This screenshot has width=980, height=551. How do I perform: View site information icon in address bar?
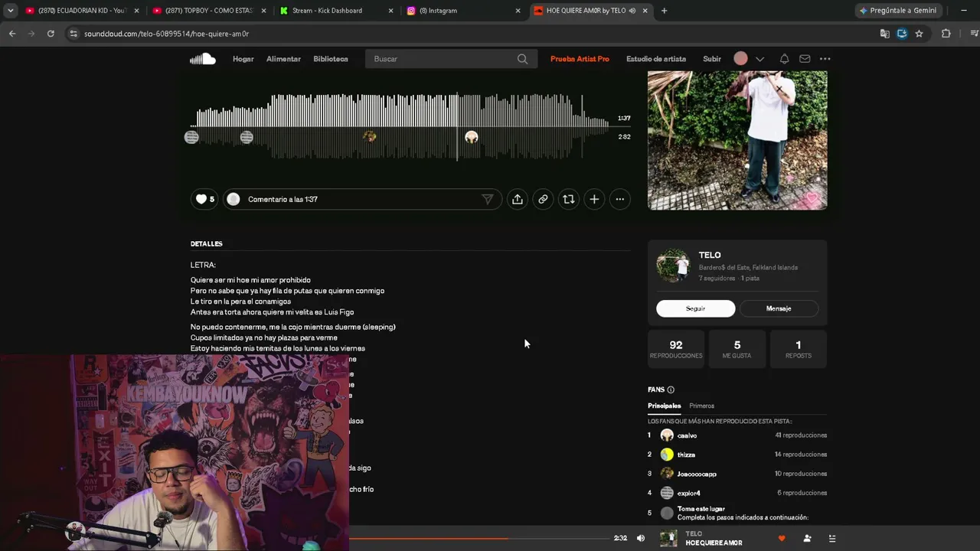(73, 34)
